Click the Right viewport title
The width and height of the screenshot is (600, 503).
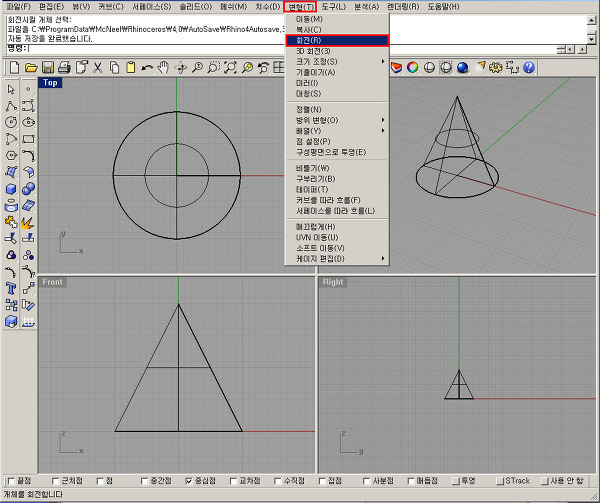point(333,282)
